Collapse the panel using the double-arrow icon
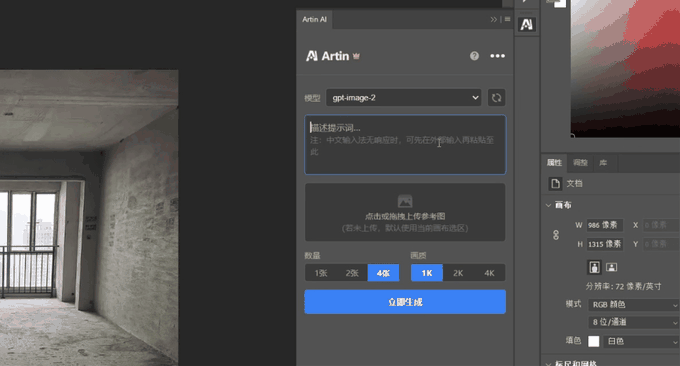Image resolution: width=680 pixels, height=366 pixels. coord(494,20)
